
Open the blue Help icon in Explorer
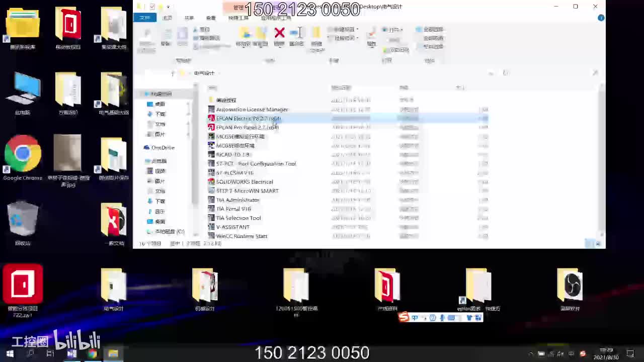tap(601, 18)
